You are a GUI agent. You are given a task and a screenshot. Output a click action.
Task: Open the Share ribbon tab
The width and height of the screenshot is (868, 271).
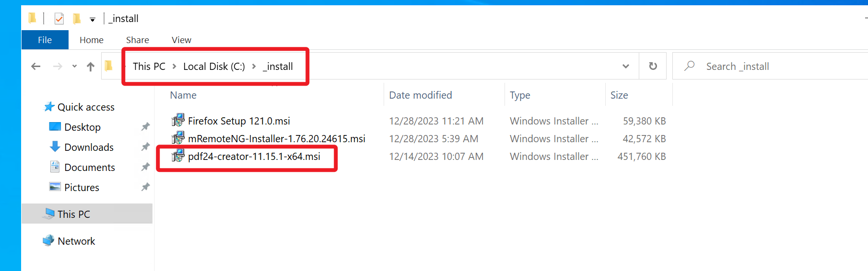pos(137,40)
